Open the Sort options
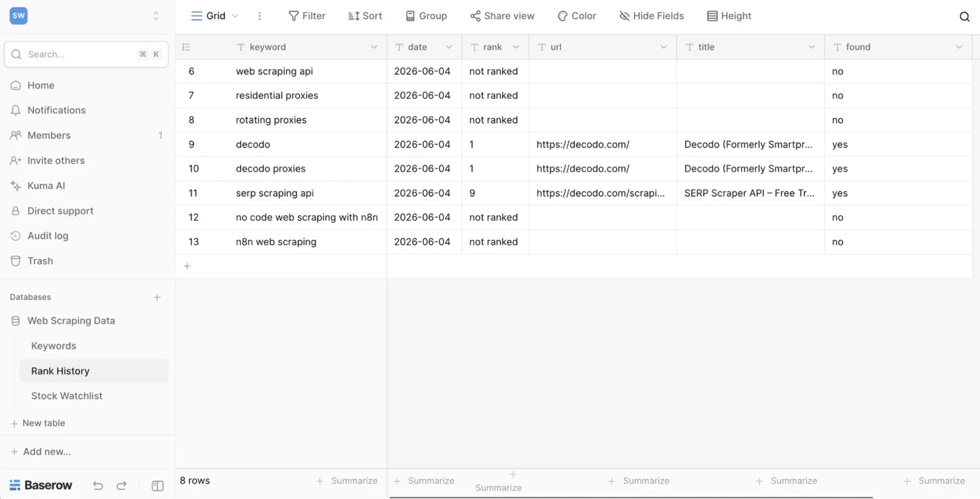 pos(365,16)
